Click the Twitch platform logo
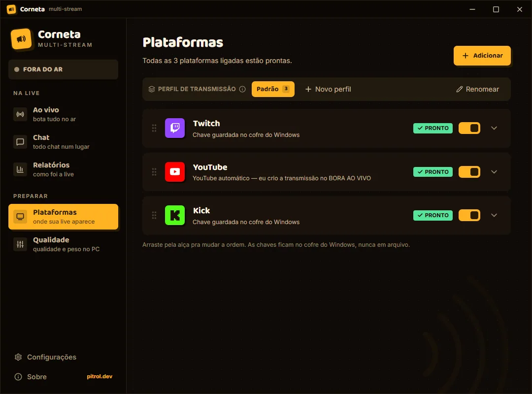532x394 pixels. (175, 128)
